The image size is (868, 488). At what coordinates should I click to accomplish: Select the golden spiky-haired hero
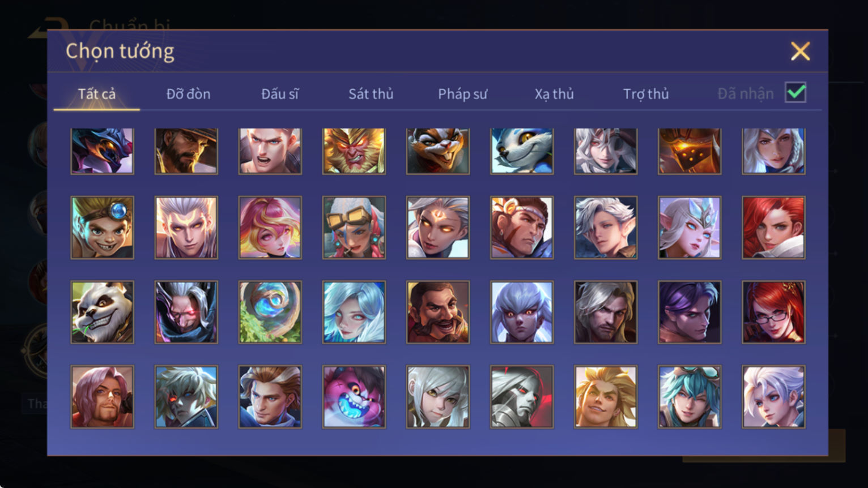click(606, 396)
